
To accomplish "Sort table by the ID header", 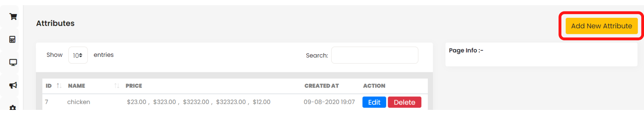I will [x=49, y=86].
